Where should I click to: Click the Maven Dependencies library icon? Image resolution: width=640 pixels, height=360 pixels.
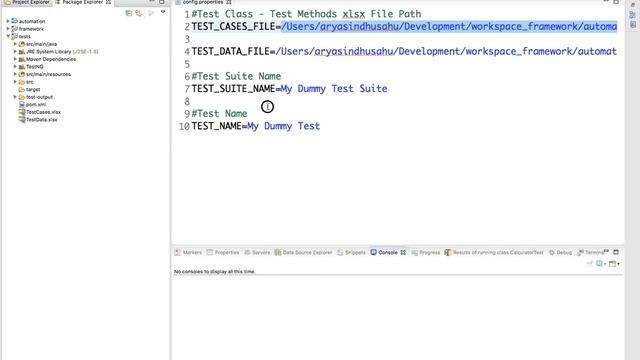(22, 59)
